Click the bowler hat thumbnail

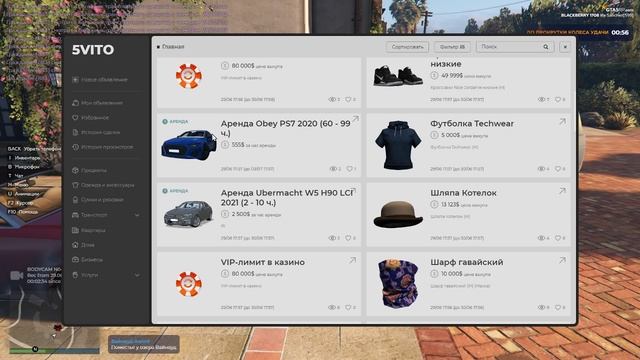pos(398,214)
